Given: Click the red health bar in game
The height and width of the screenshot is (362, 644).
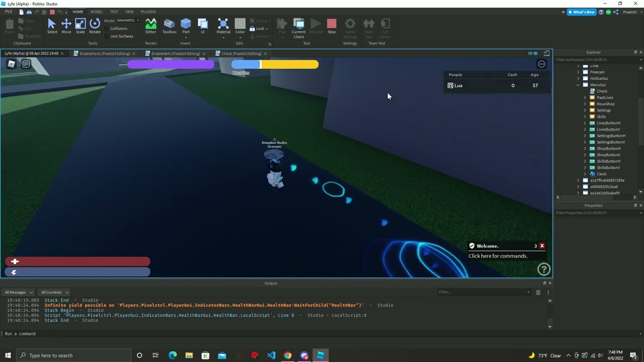Looking at the screenshot, I should (x=77, y=261).
